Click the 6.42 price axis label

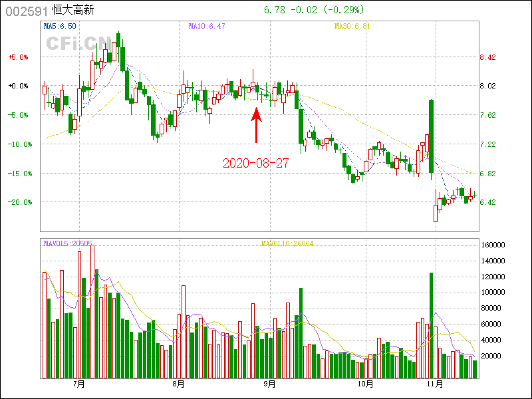click(x=488, y=202)
